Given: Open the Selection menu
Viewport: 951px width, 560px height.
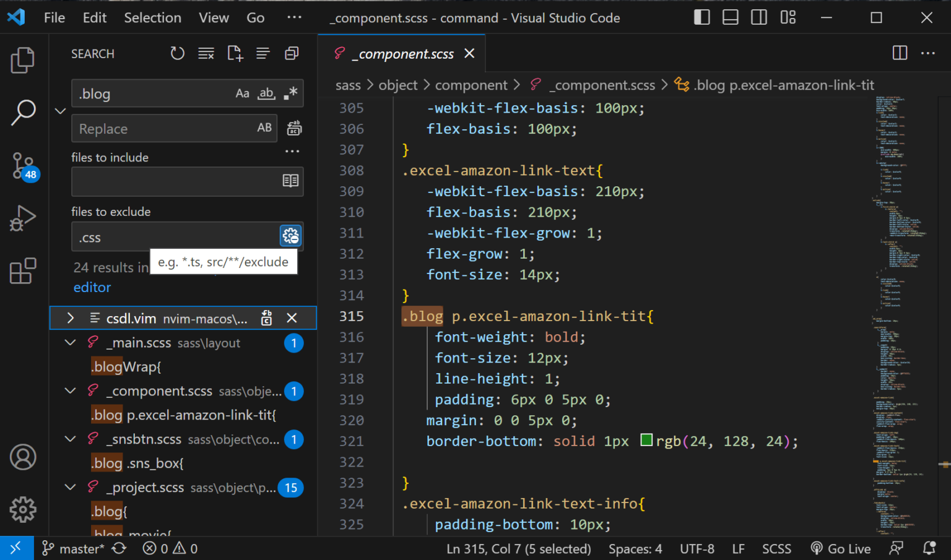Looking at the screenshot, I should [x=152, y=17].
